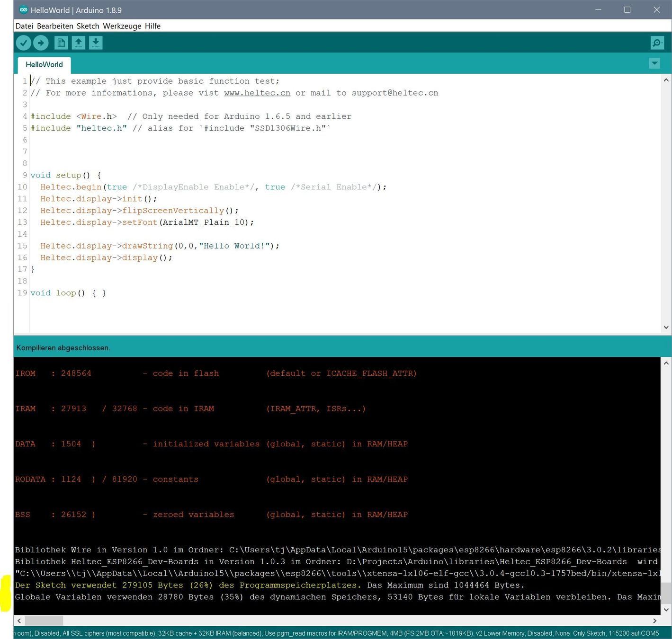Open the Datei menu
This screenshot has width=672, height=639.
coord(24,26)
